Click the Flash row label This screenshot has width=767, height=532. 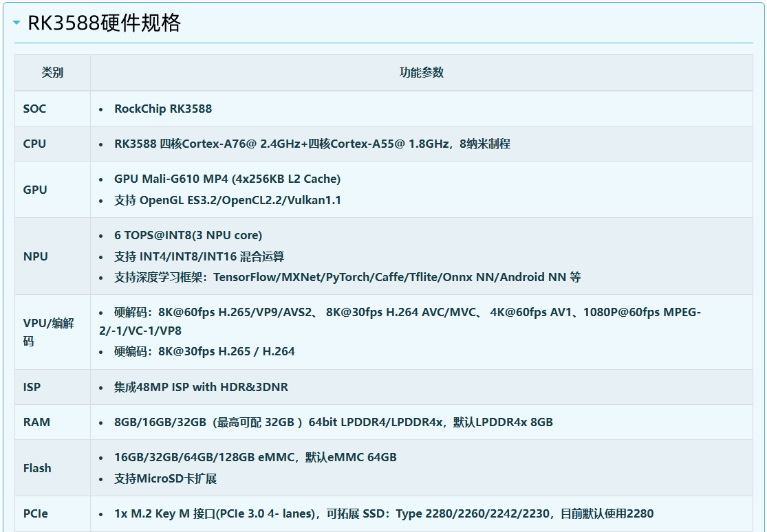pos(37,468)
